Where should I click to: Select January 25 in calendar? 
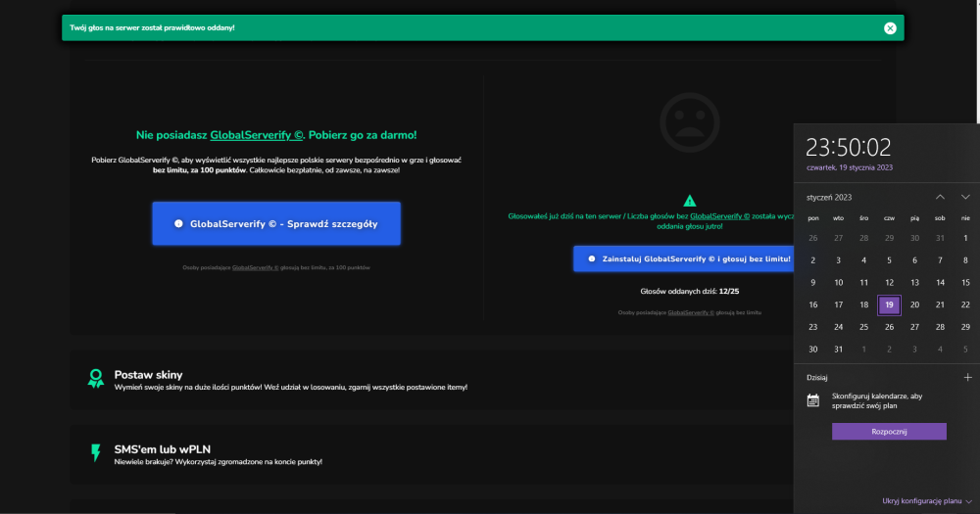(863, 327)
